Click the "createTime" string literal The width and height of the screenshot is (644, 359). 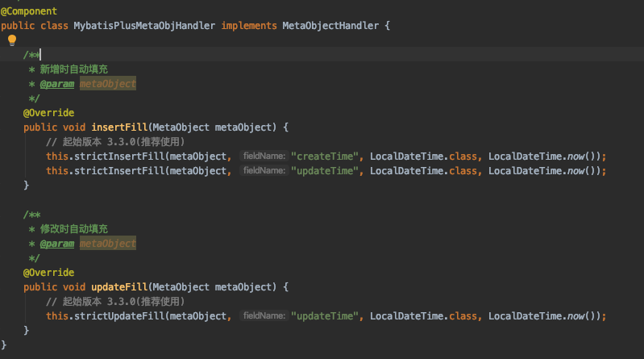[x=327, y=156]
